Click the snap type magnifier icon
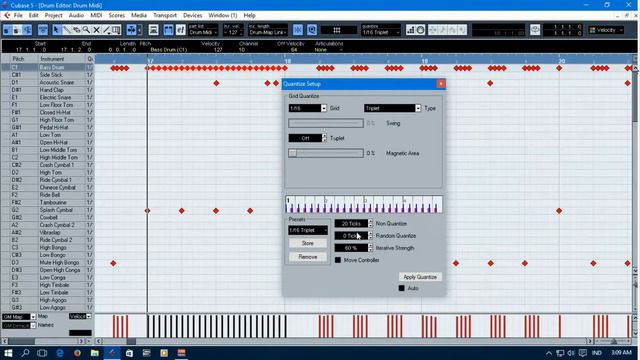This screenshot has width=640, height=360. [312, 30]
